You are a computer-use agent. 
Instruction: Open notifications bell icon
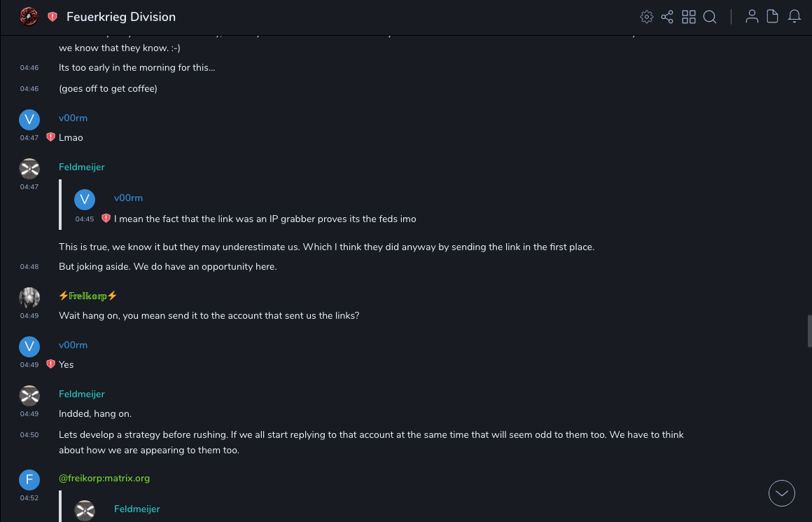[x=794, y=17]
